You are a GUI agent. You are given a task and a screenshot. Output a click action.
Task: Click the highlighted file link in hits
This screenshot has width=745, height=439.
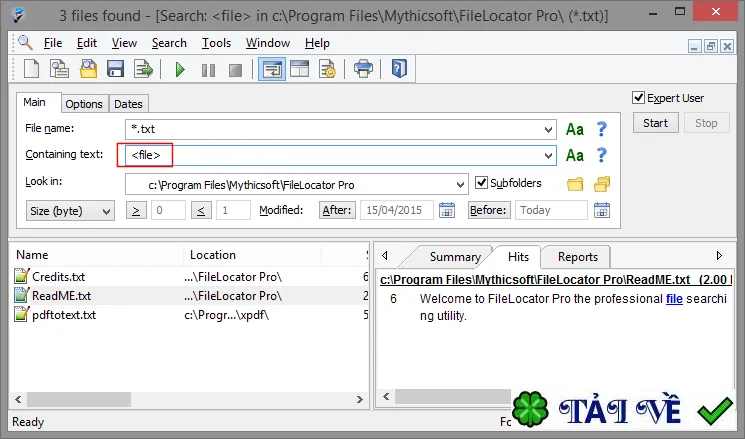coord(674,298)
